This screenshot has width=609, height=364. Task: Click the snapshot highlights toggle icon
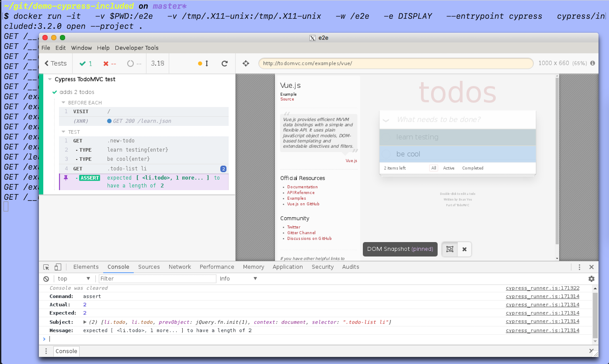[x=450, y=249]
